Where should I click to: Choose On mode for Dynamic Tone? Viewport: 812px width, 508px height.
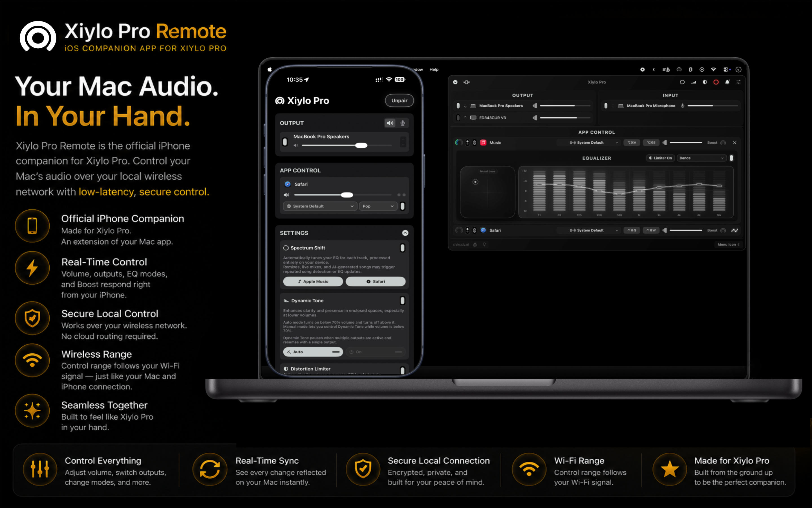[x=376, y=352]
